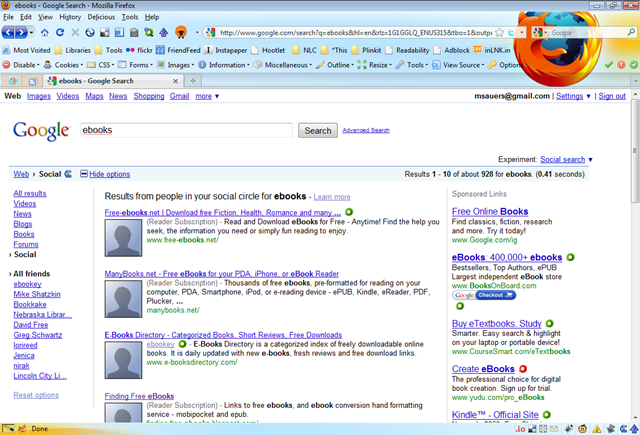The image size is (640, 435).
Task: Click the .io icon in status bar
Action: point(520,429)
